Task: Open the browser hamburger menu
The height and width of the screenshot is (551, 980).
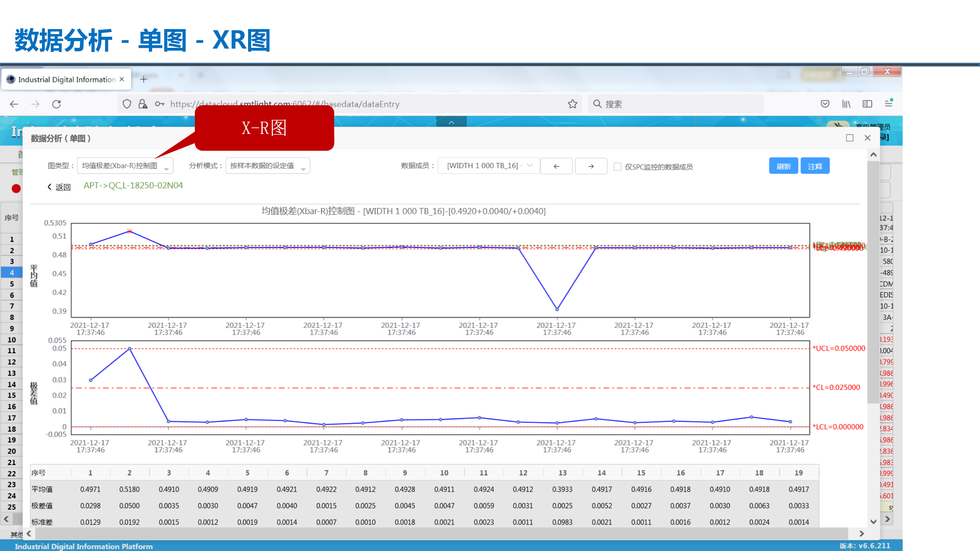Action: [x=889, y=104]
